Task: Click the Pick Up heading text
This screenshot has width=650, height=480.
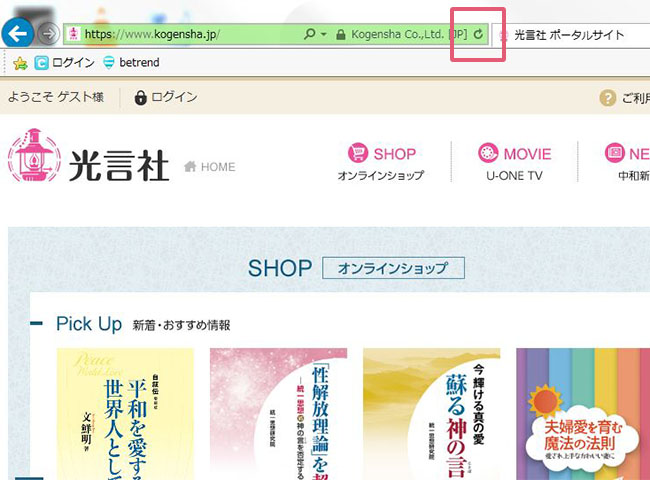Action: click(89, 324)
